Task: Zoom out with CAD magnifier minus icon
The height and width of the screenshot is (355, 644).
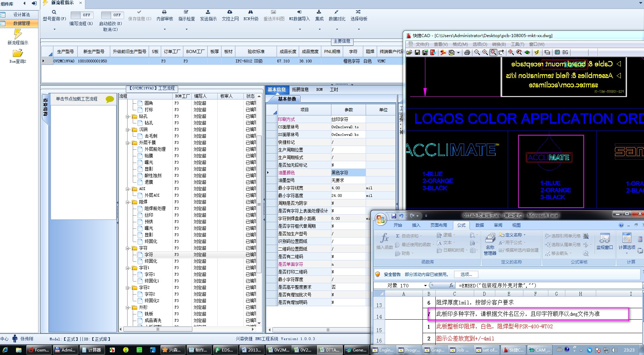Action: (477, 52)
